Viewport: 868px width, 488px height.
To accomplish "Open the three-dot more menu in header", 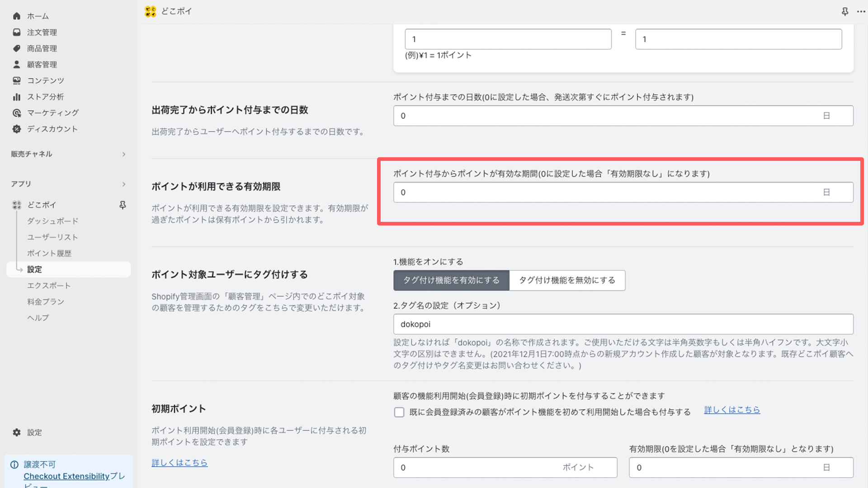I will point(861,12).
